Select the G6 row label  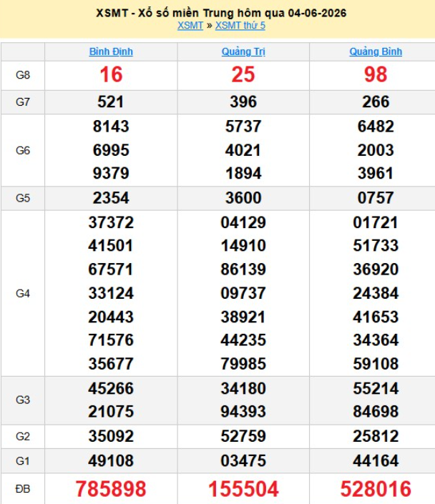pos(23,150)
